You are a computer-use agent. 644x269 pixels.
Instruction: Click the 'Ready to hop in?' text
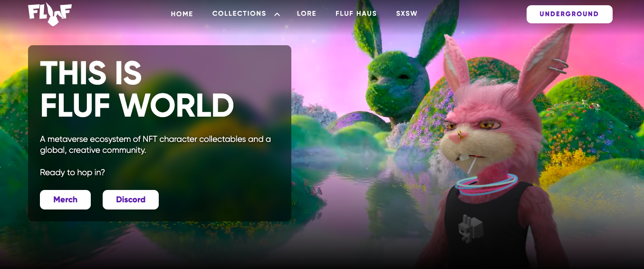tap(72, 172)
